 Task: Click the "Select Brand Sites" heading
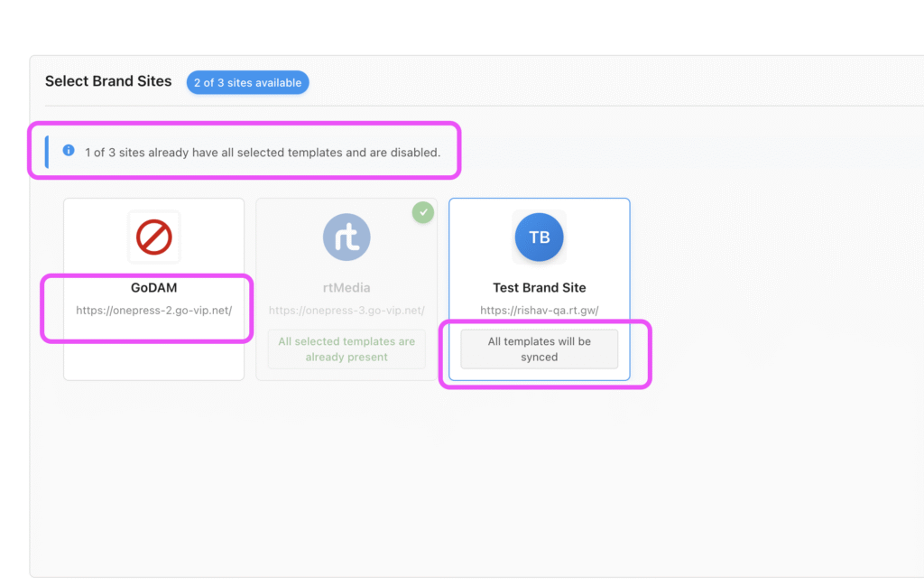(108, 81)
